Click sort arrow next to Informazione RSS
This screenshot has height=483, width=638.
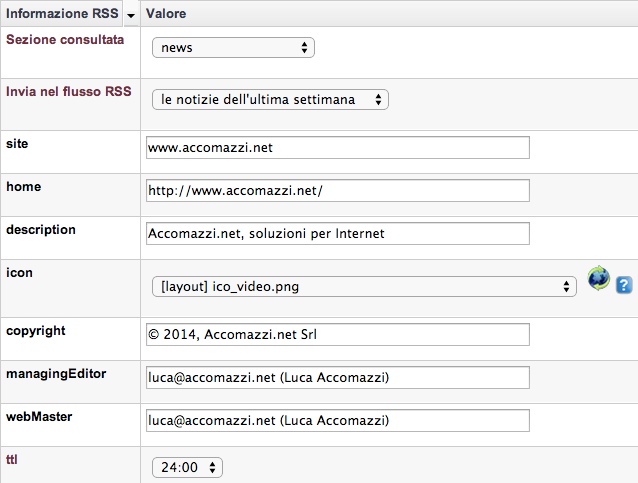pos(131,15)
